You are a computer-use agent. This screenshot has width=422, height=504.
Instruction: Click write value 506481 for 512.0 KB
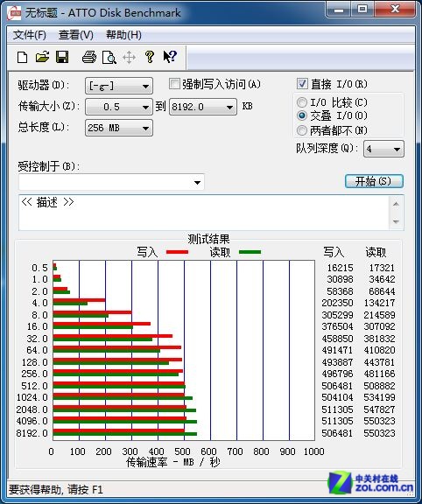[x=337, y=386]
